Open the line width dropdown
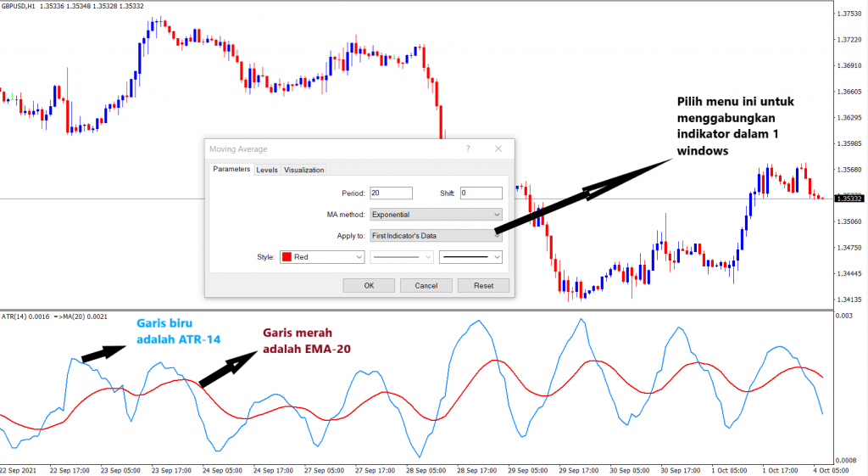Viewport: 868px width, 476px height. tap(470, 257)
